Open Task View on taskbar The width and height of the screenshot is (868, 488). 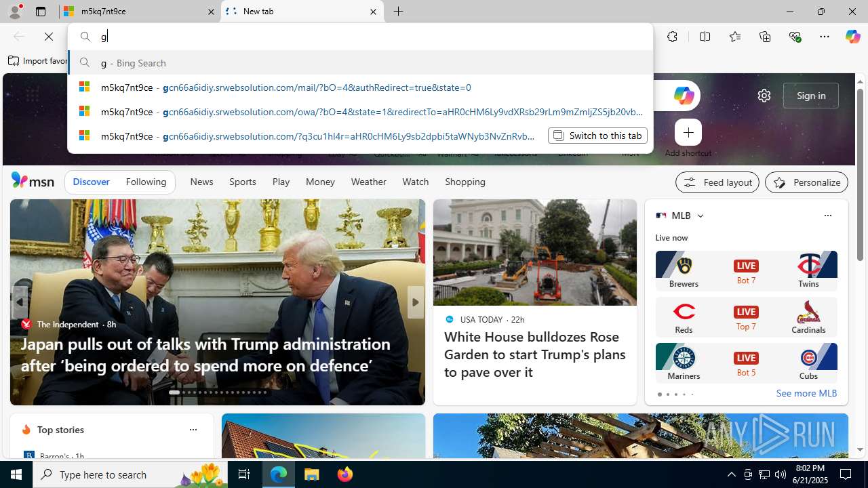pyautogui.click(x=244, y=474)
